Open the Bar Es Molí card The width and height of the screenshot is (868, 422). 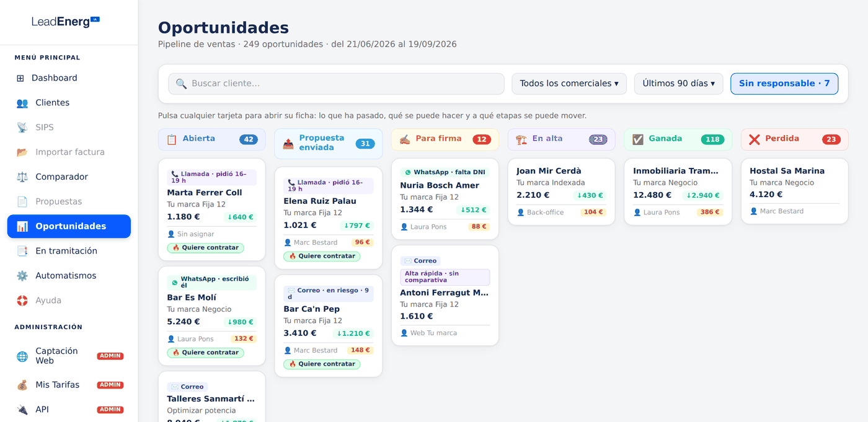[x=212, y=316]
